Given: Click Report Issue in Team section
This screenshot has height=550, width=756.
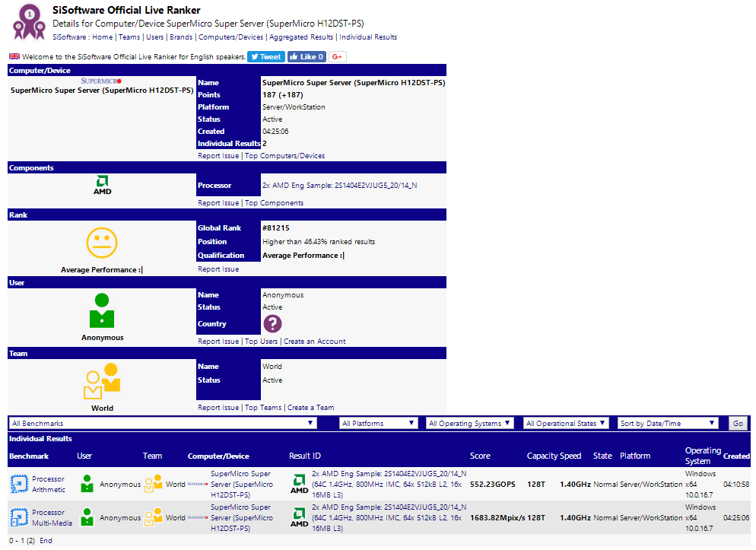Looking at the screenshot, I should coord(218,407).
